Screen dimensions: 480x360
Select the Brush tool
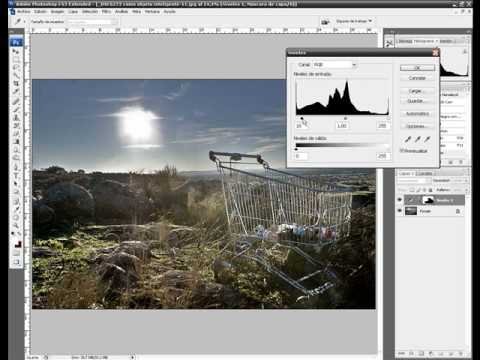coord(16,110)
